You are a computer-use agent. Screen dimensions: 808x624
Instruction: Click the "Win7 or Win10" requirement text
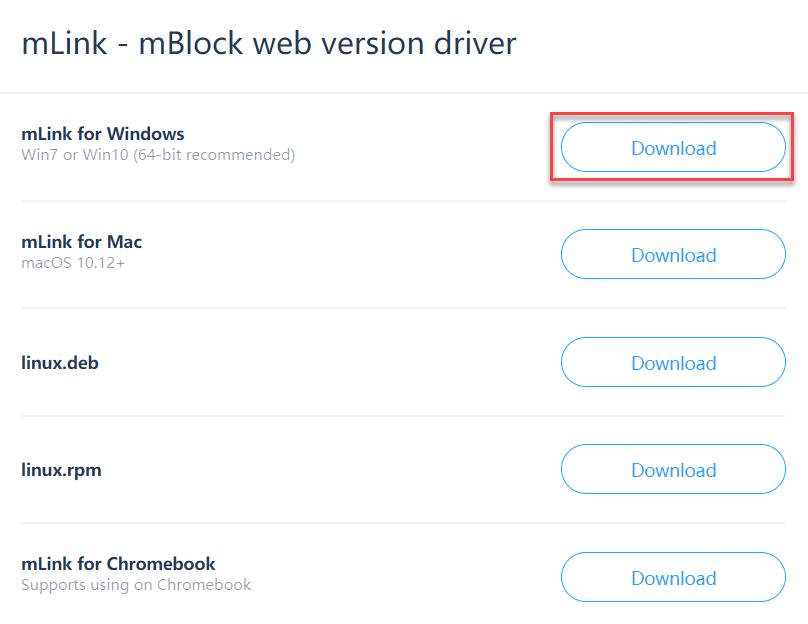pyautogui.click(x=76, y=155)
